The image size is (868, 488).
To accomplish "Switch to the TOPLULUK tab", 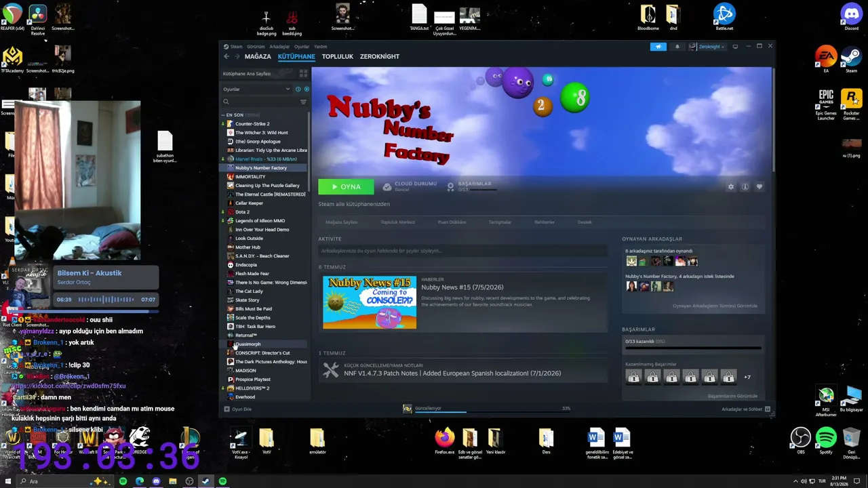I will pyautogui.click(x=338, y=56).
